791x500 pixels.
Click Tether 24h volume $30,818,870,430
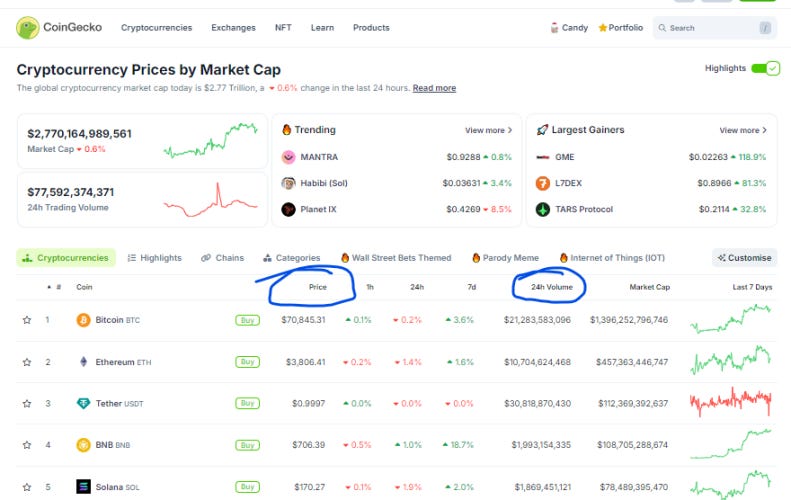pyautogui.click(x=538, y=404)
